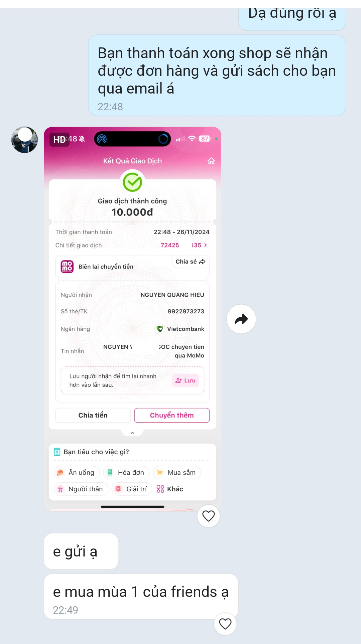Choose the Ăn uống spending category
This screenshot has width=361, height=644.
[x=77, y=472]
